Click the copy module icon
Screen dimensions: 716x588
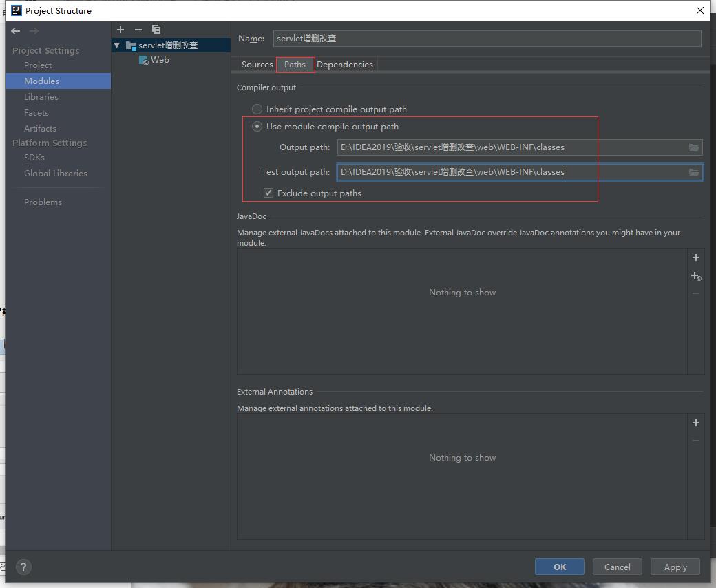156,30
